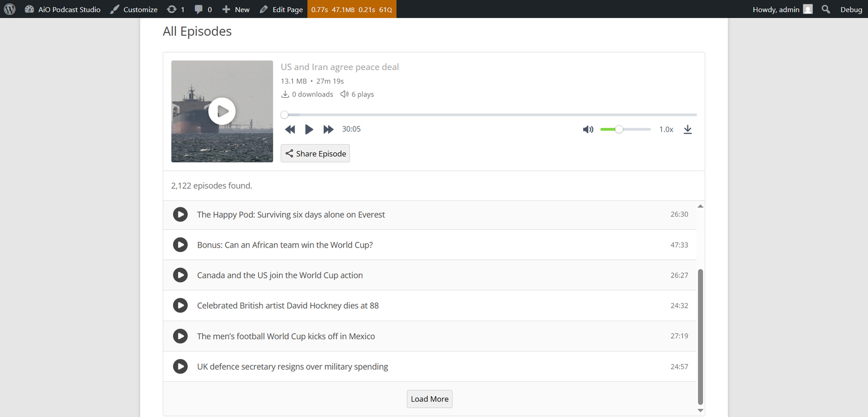868x417 pixels.
Task: Click the large play overlay on the ship thumbnail
Action: click(x=222, y=111)
